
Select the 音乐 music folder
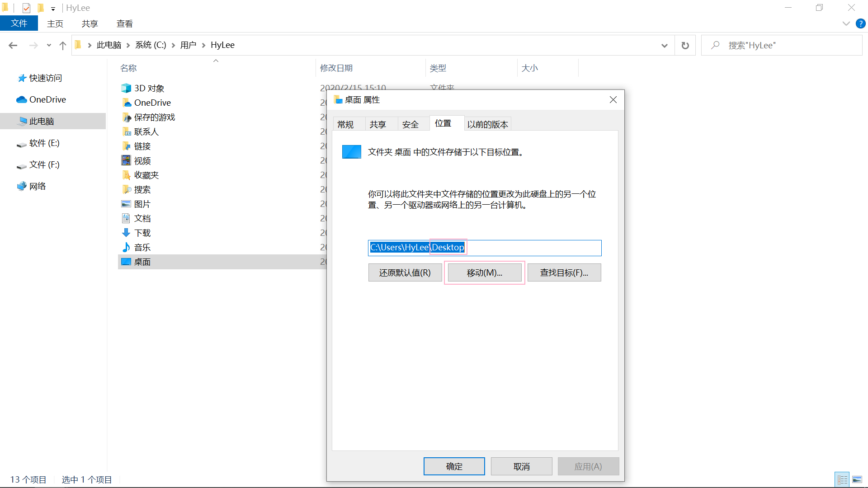142,247
